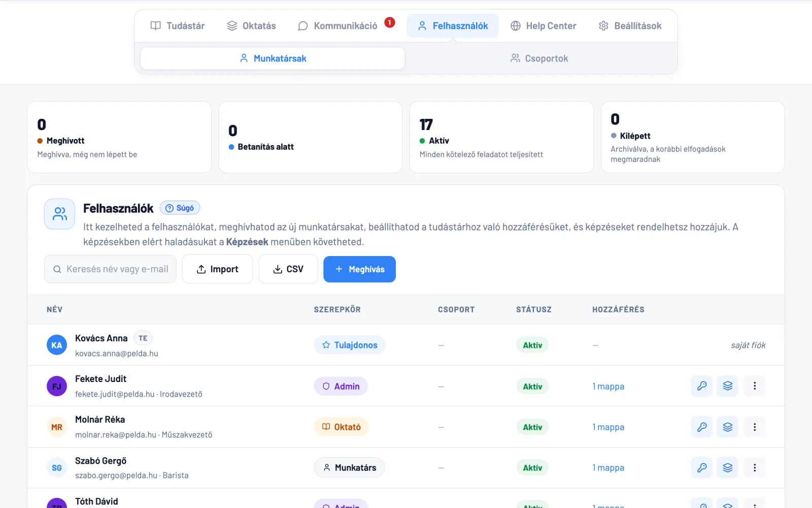Open training layers icon for Szabó Gergő
812x508 pixels.
coord(727,467)
